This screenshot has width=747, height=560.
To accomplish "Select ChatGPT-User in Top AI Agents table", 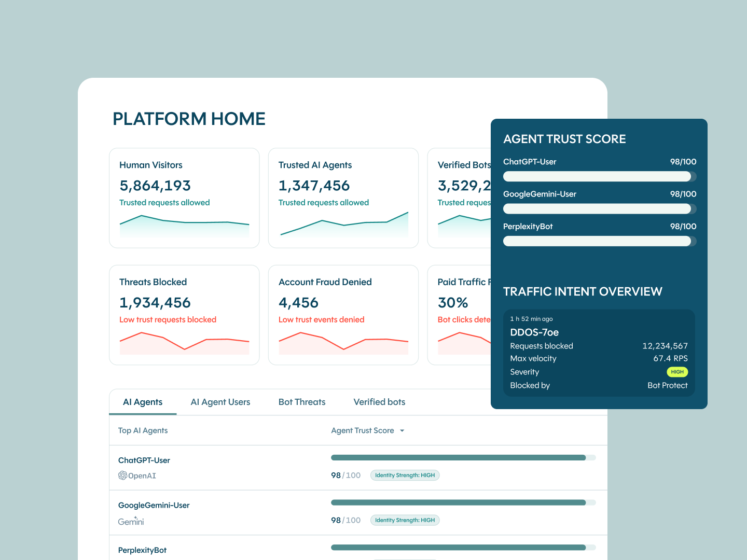I will pos(144,460).
